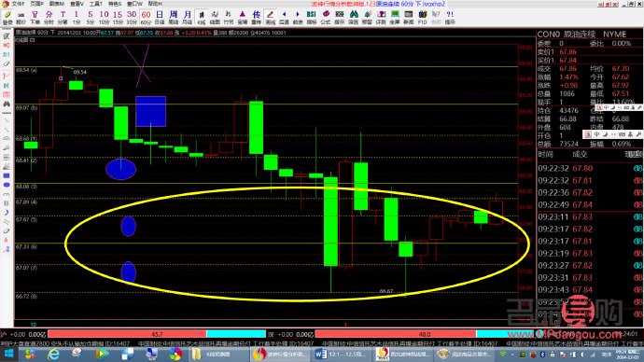The height and width of the screenshot is (362, 644).
Task: Open the 页面P menu
Action: pos(36,4)
